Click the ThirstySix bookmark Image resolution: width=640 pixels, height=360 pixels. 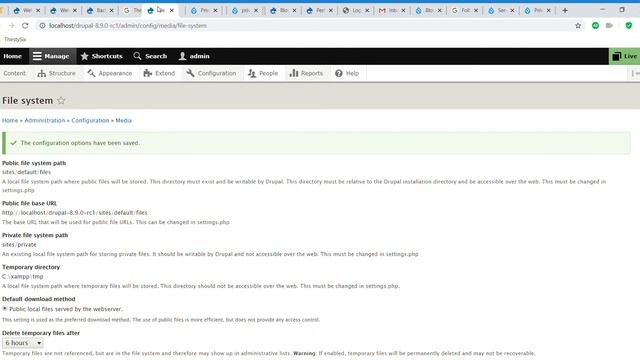[15, 40]
